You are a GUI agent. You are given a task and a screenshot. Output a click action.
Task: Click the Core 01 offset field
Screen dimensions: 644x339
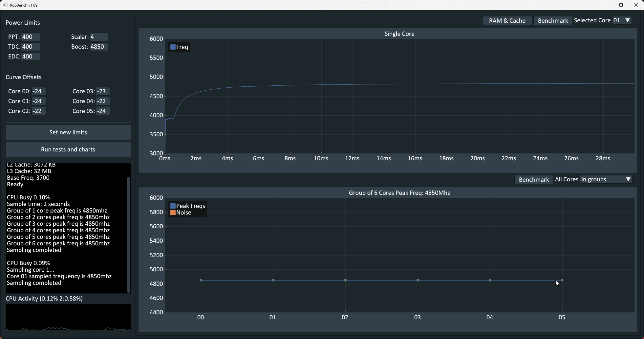click(x=39, y=101)
